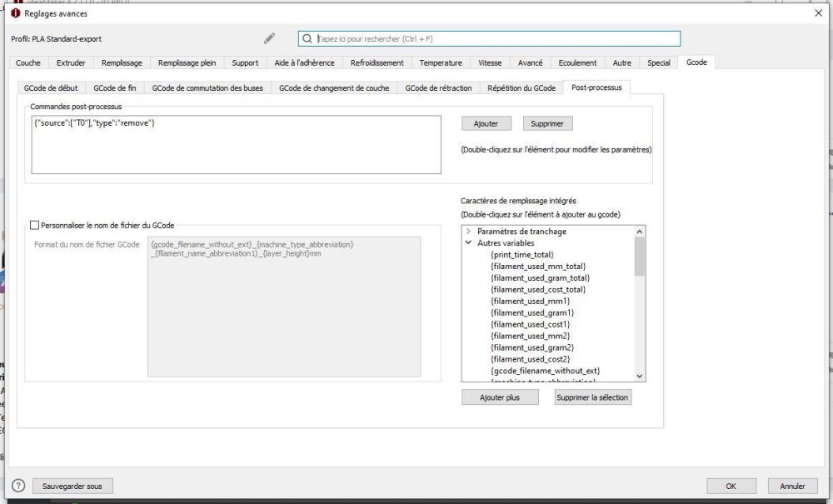This screenshot has width=833, height=504.
Task: Click the pencil edit profile icon
Action: (269, 38)
